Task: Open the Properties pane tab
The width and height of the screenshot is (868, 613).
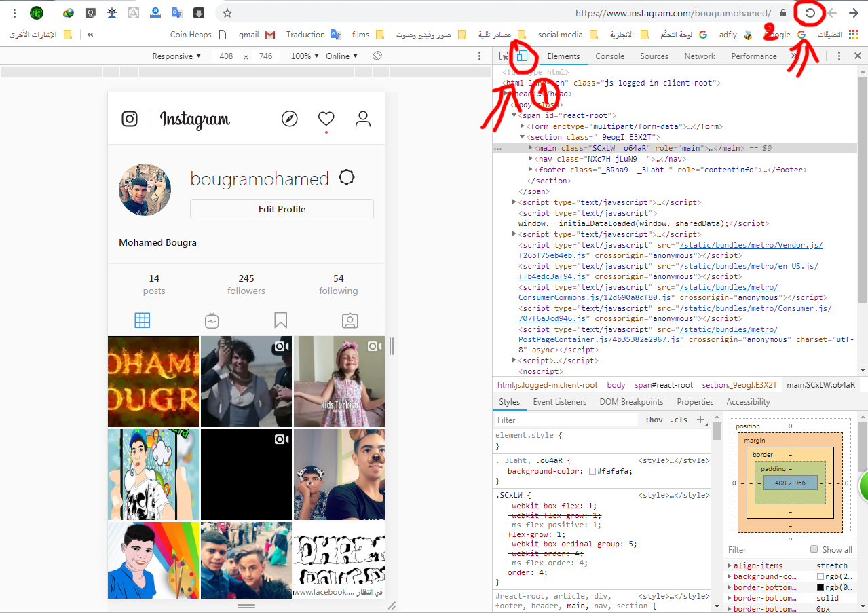Action: (x=695, y=402)
